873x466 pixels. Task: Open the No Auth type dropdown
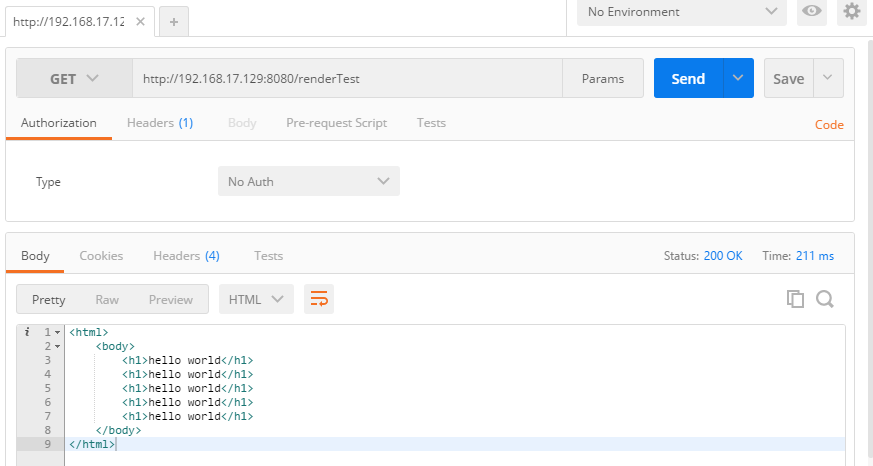click(308, 181)
